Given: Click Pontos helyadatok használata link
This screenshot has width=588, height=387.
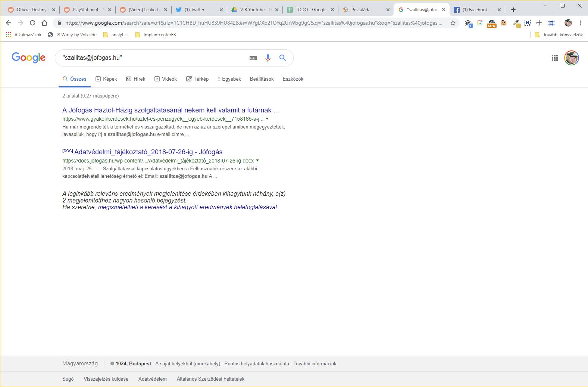Looking at the screenshot, I should coord(257,363).
